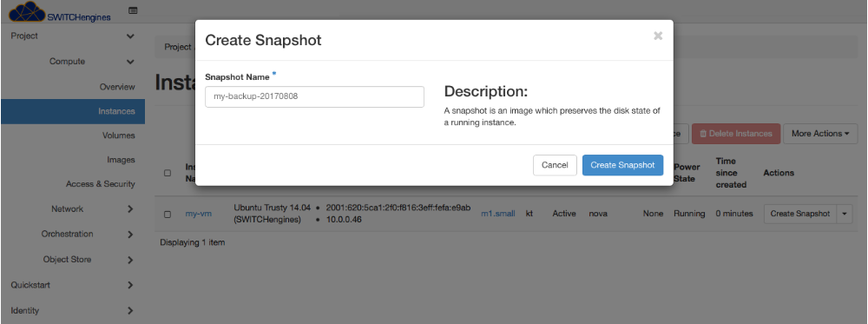Click the '0 minutes' cell
The width and height of the screenshot is (868, 324).
coord(734,214)
